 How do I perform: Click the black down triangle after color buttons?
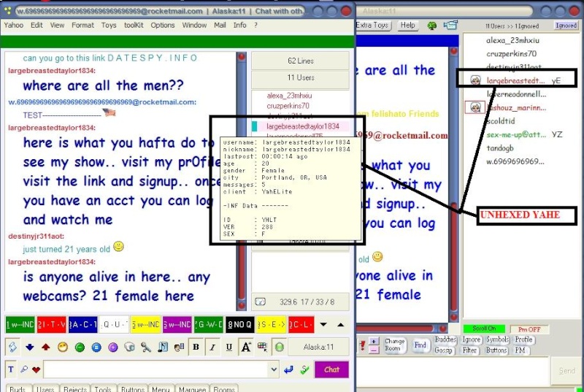323,325
